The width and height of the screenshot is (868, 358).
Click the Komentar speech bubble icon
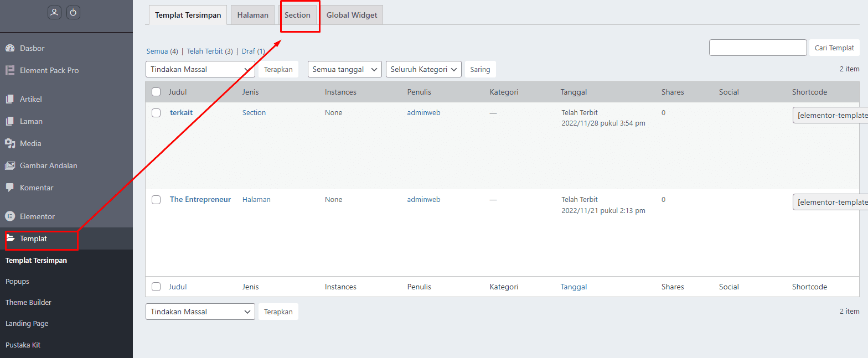click(x=10, y=188)
